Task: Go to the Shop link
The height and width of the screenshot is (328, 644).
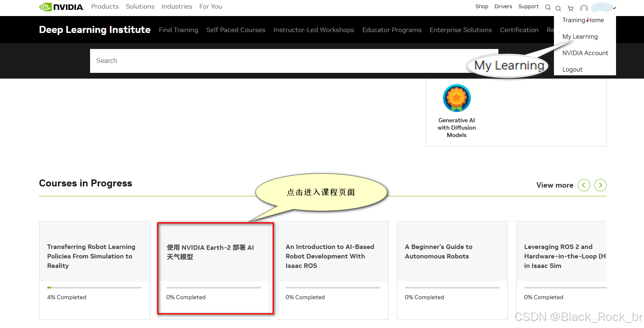Action: point(482,7)
